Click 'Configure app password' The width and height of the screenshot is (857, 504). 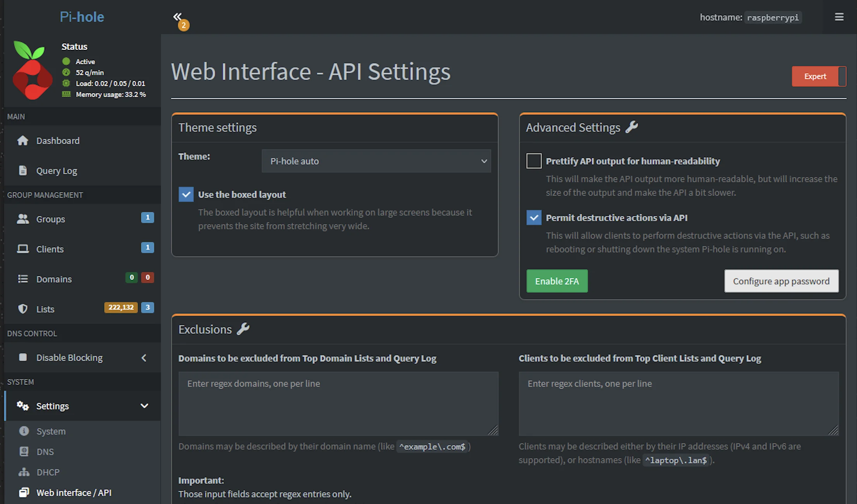point(781,281)
